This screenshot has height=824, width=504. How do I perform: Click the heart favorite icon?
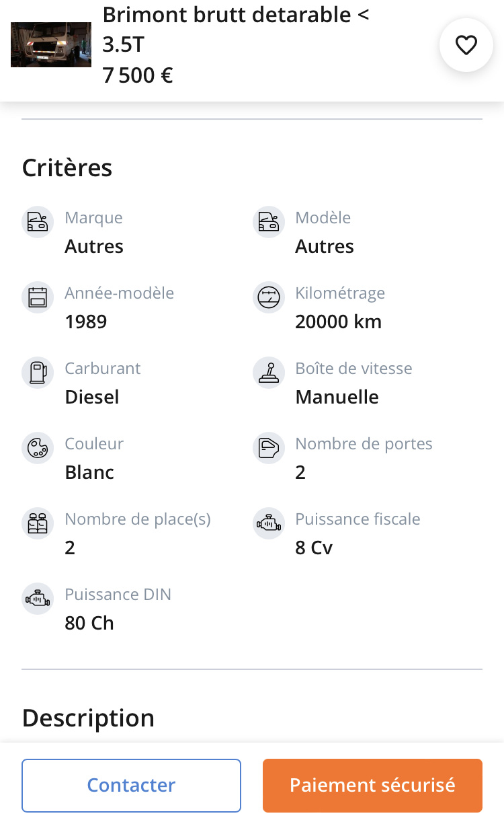coord(466,45)
